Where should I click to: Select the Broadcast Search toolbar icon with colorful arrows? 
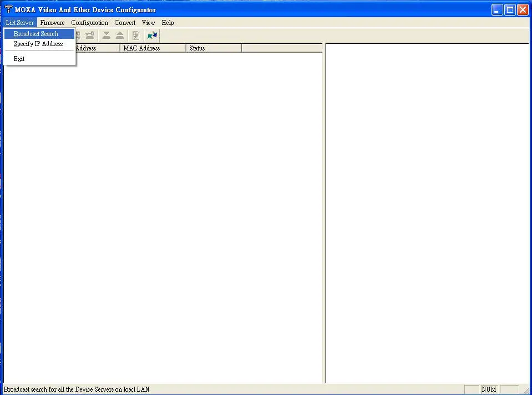(153, 35)
